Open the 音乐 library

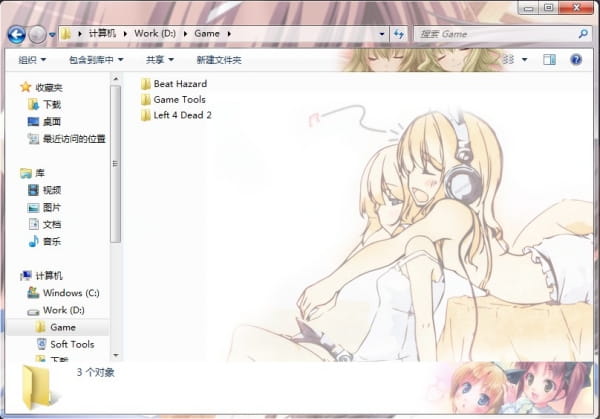coord(52,241)
